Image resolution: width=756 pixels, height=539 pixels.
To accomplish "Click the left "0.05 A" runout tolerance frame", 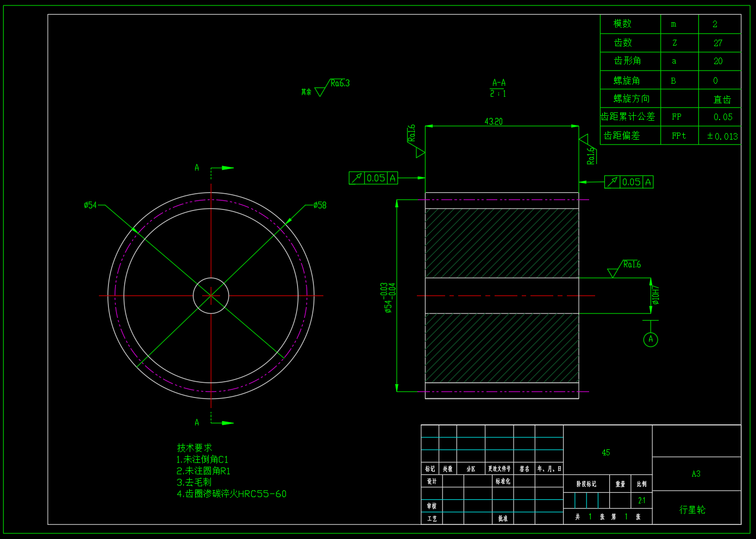I will point(373,178).
